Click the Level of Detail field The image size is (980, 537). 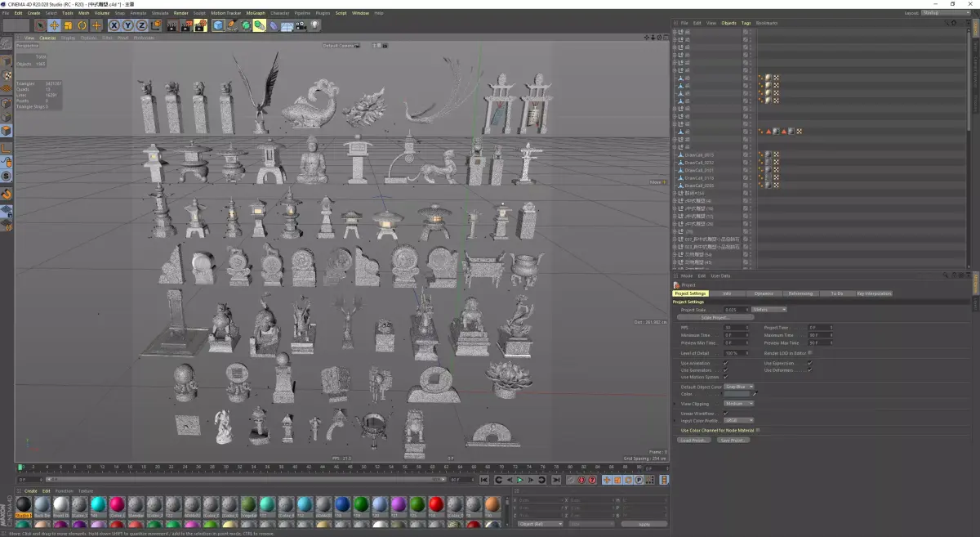point(736,353)
